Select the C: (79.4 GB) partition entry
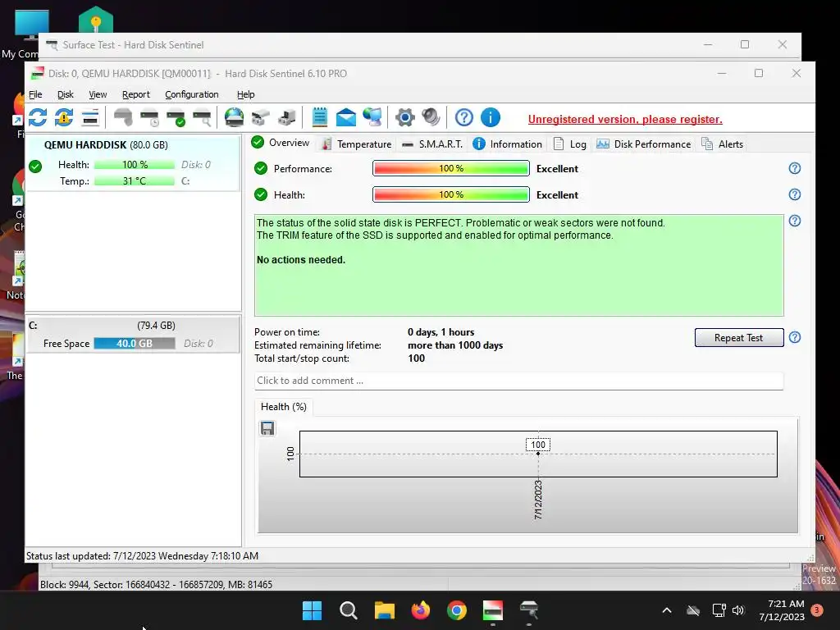 [134, 335]
